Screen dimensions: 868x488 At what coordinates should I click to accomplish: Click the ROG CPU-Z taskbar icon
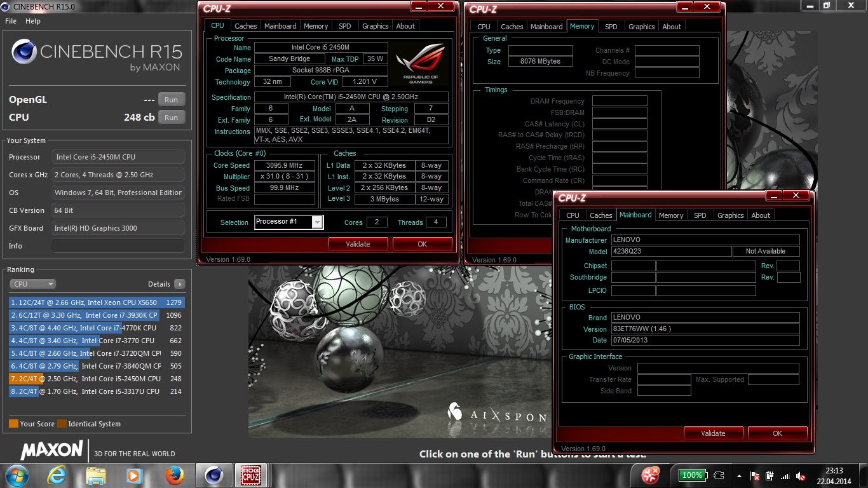tap(252, 475)
